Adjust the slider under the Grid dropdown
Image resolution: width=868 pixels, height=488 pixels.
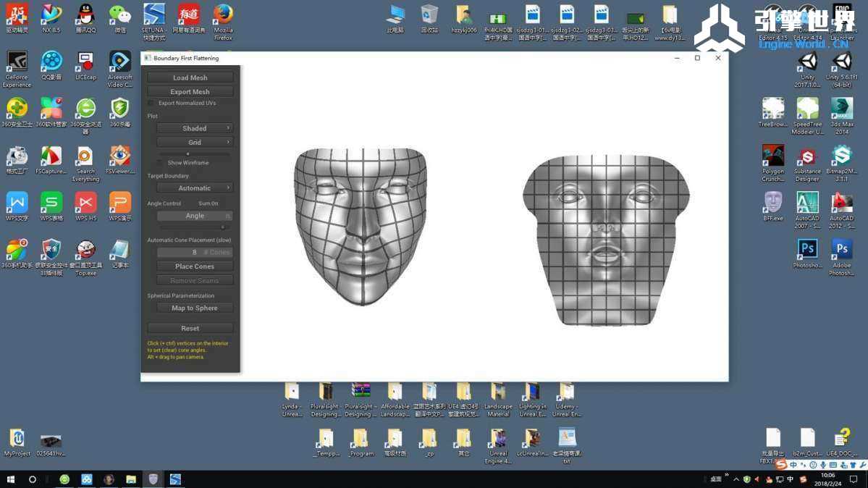tap(195, 153)
